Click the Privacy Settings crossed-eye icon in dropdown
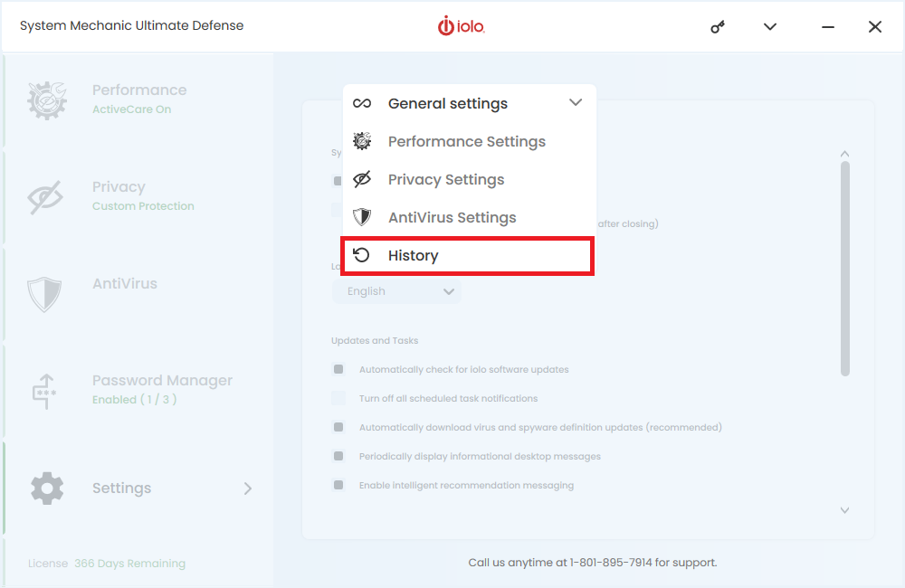905x588 pixels. [362, 179]
